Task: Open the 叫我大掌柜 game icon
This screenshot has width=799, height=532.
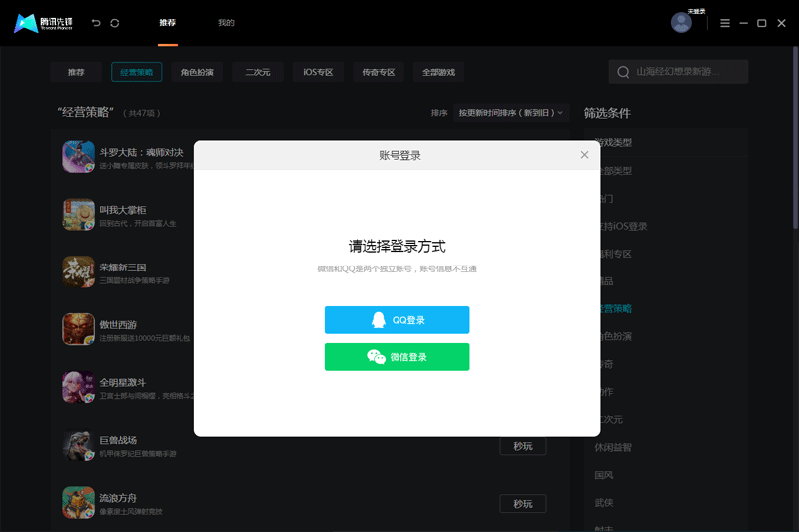Action: click(x=79, y=215)
